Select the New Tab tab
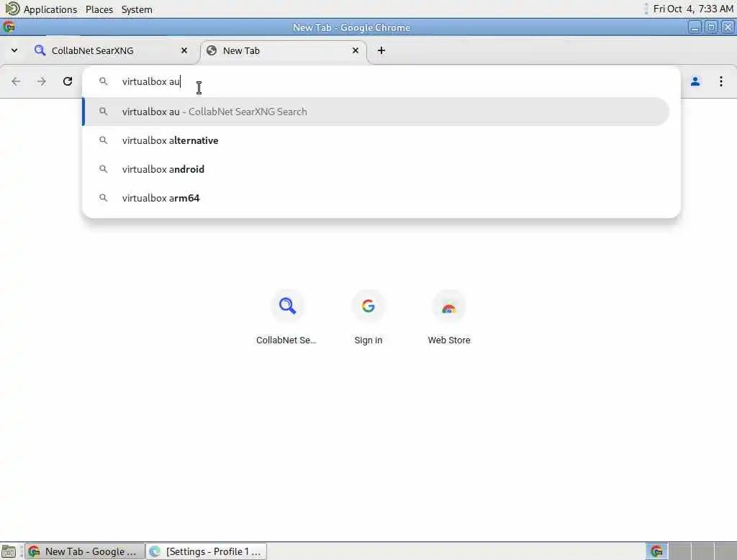Image resolution: width=737 pixels, height=560 pixels. click(283, 50)
